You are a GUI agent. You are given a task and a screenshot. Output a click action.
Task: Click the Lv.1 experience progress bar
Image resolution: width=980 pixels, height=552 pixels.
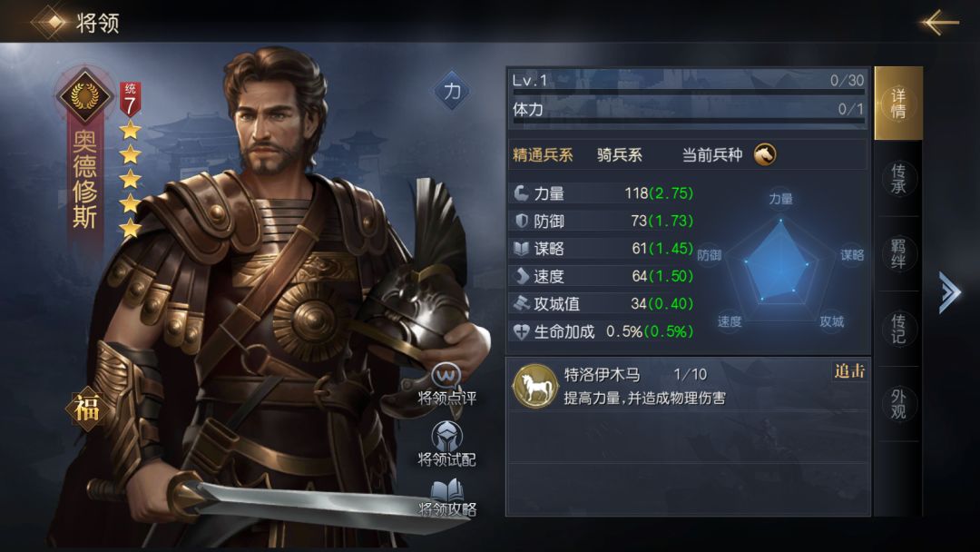pyautogui.click(x=688, y=82)
